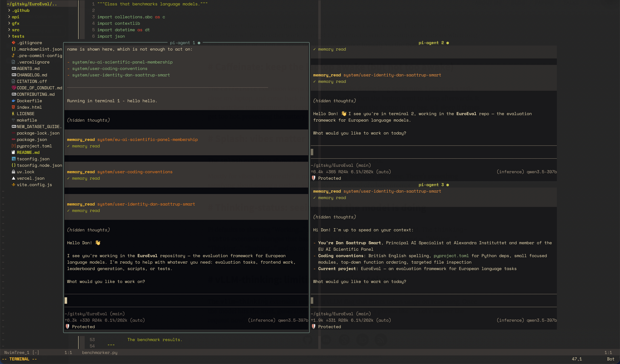Click the icon beside .pre-commit-config
620x364 pixels.
(13, 56)
